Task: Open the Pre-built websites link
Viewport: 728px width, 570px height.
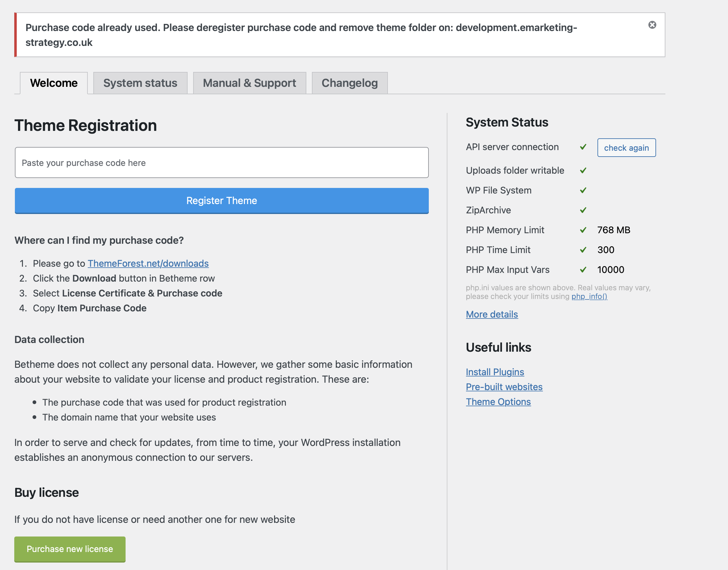Action: pyautogui.click(x=504, y=387)
